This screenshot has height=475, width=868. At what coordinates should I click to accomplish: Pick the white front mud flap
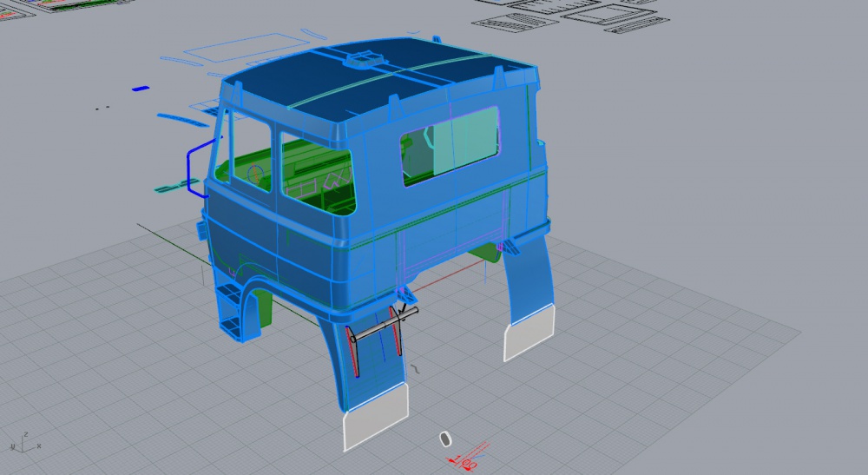(x=375, y=416)
